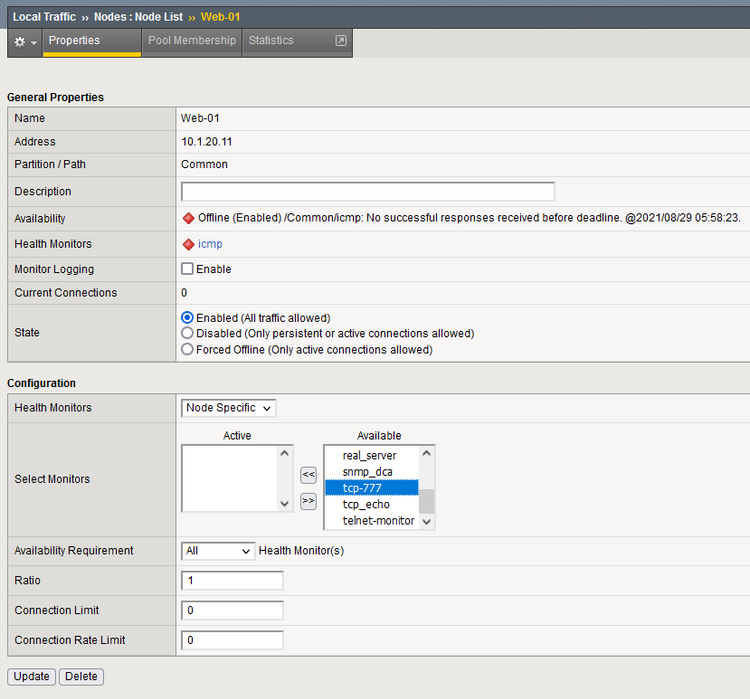750x699 pixels.
Task: Select tcp_echo in Available monitors list
Action: 366,504
